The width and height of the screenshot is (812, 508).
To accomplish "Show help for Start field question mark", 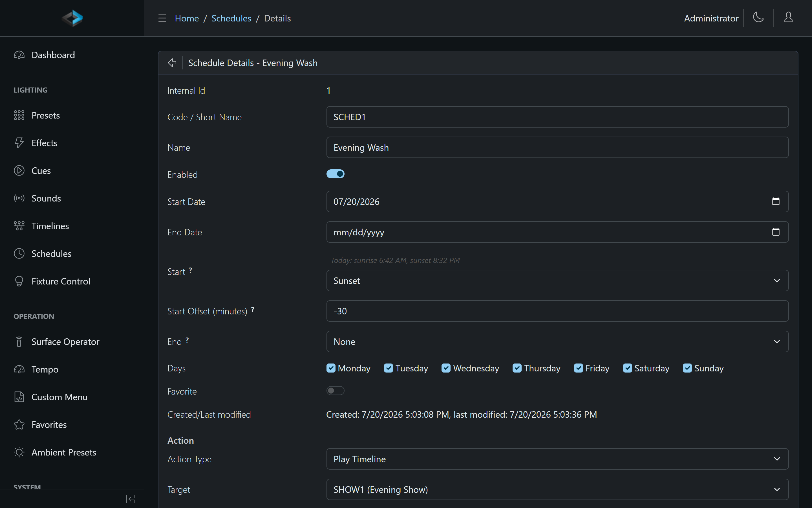I will point(190,270).
